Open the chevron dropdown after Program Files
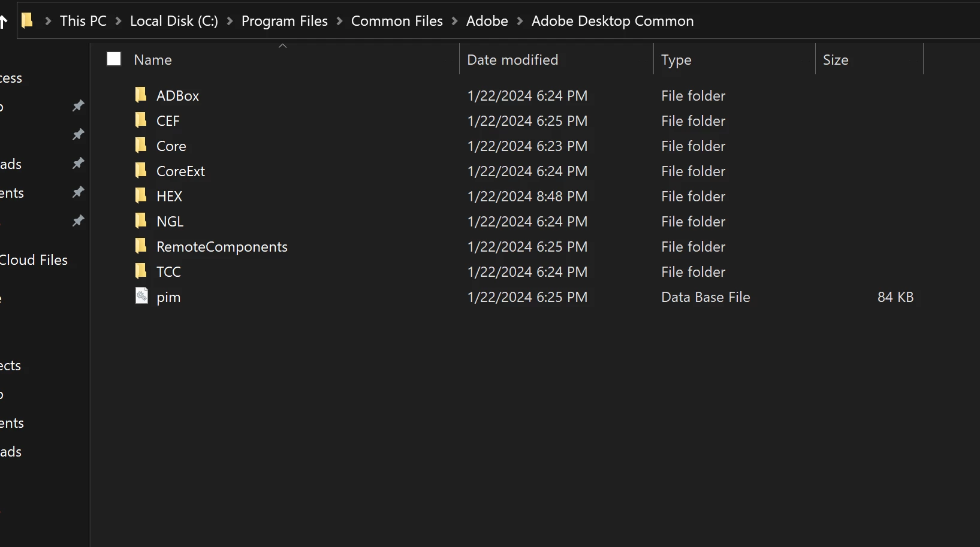980x547 pixels. 340,21
